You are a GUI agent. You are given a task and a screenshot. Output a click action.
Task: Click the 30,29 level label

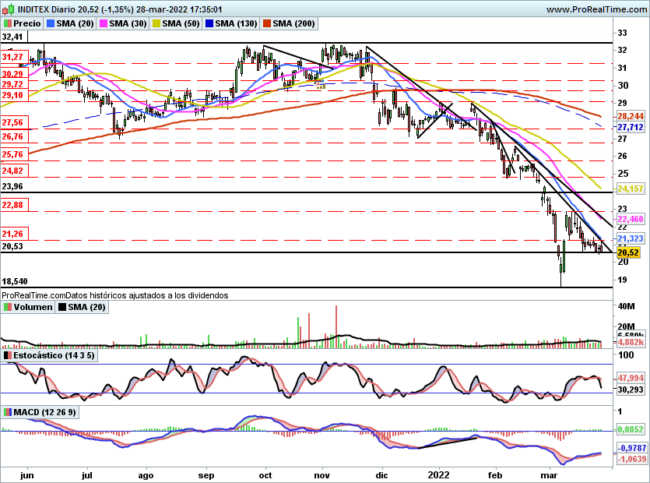pos(13,74)
